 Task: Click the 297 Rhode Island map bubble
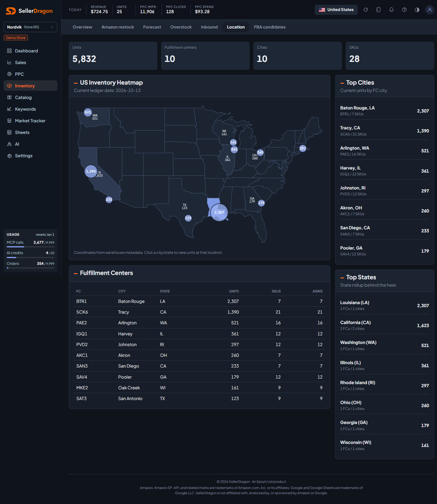[x=303, y=148]
